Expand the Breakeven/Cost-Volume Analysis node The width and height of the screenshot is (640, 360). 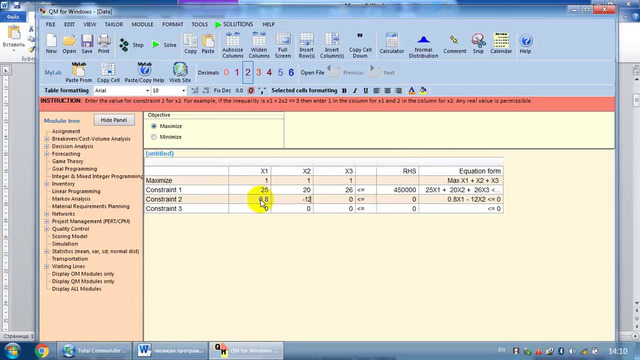coord(47,139)
